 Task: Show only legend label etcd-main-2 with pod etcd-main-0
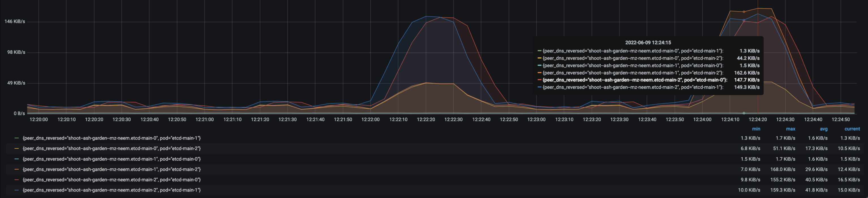click(x=111, y=180)
